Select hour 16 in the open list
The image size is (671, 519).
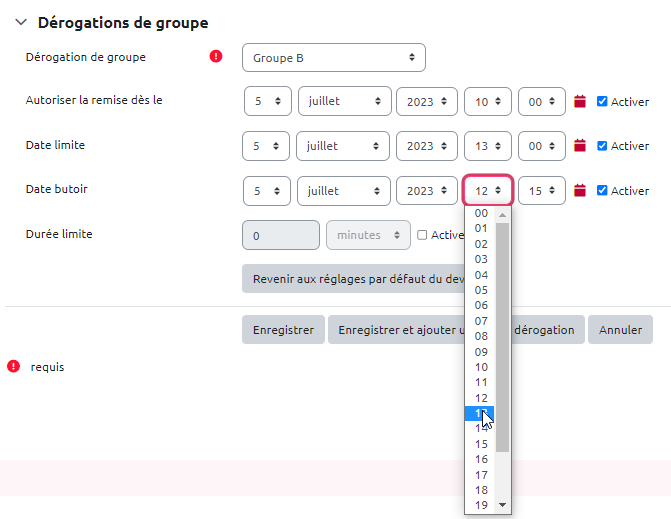481,459
